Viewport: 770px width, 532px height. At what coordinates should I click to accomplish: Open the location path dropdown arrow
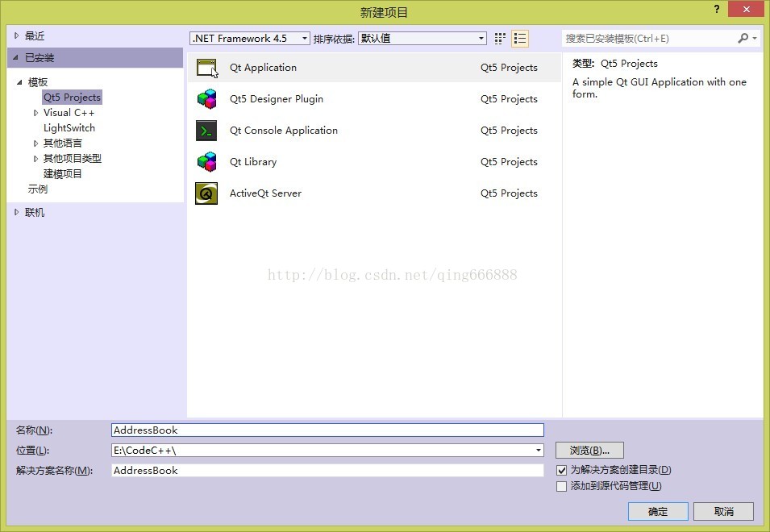tap(539, 450)
